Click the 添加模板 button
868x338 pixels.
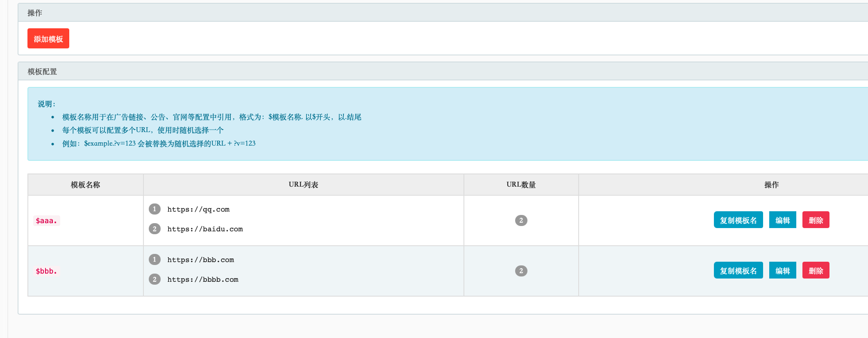[48, 39]
